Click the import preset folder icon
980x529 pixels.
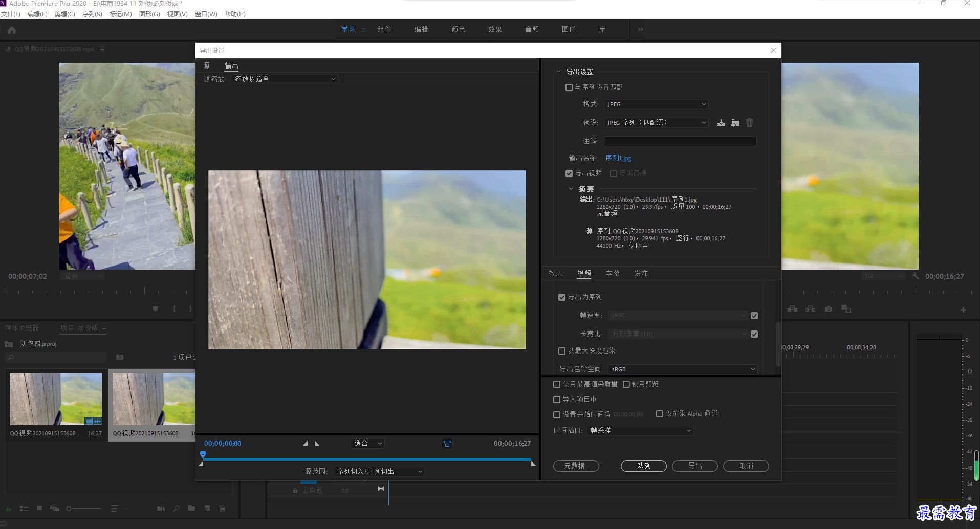pyautogui.click(x=735, y=123)
